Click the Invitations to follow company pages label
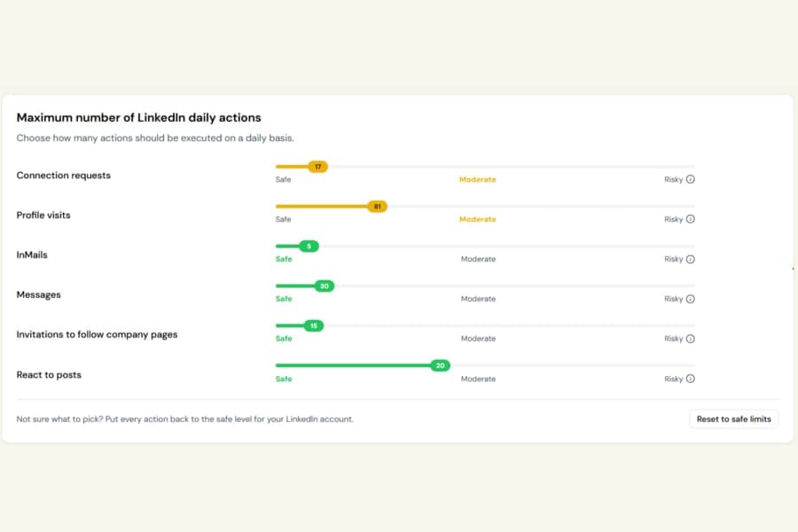The height and width of the screenshot is (532, 798). [97, 334]
